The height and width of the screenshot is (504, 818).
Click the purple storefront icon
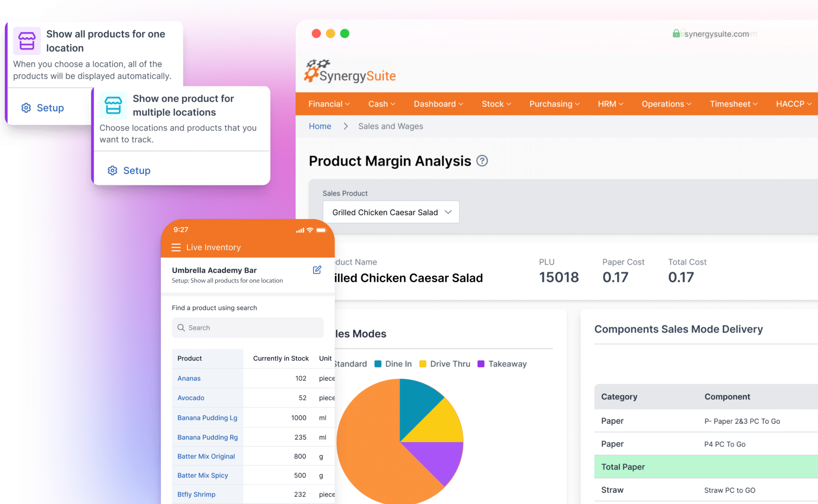(26, 40)
